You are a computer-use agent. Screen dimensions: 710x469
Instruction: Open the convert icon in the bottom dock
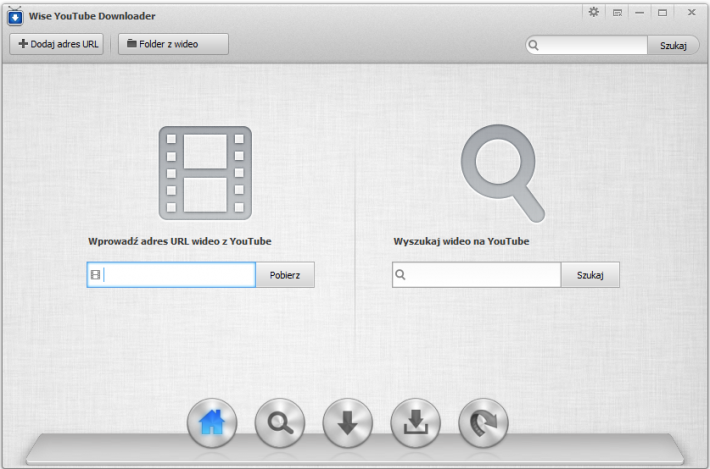484,423
